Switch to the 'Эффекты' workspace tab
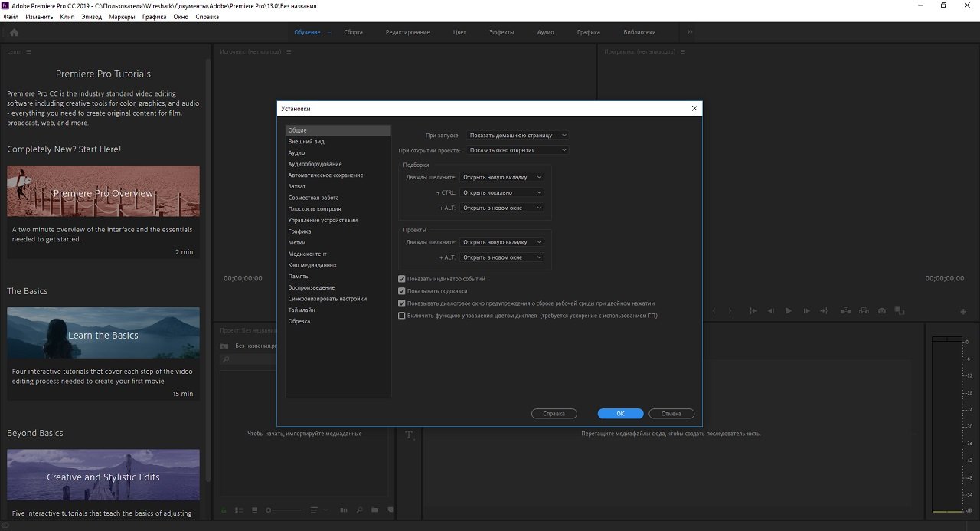980x531 pixels. point(501,32)
